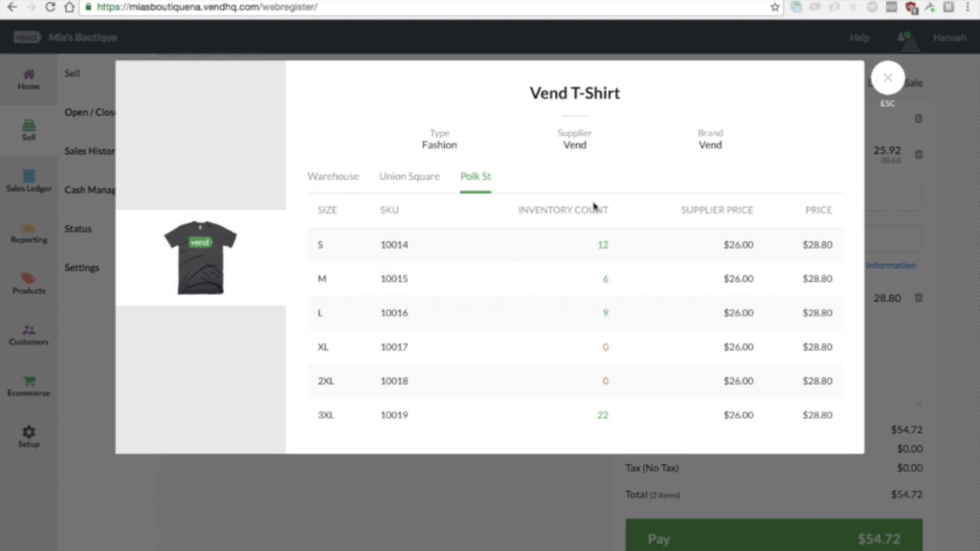Open the Sales Ledger panel
980x551 pixels.
[x=29, y=182]
